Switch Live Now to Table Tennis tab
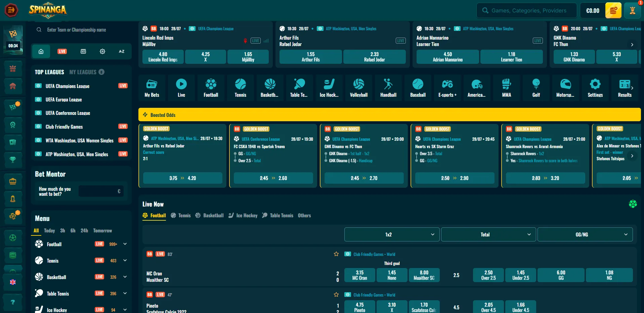The width and height of the screenshot is (644, 313). [x=277, y=216]
